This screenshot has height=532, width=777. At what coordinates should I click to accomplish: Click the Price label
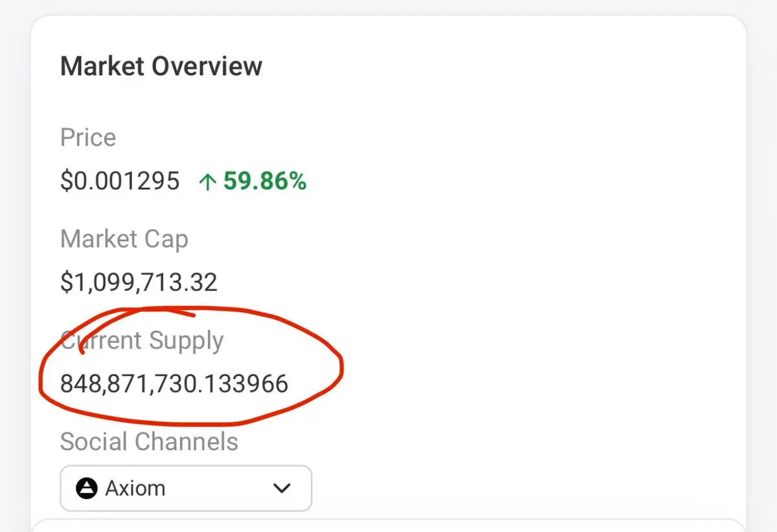point(88,137)
